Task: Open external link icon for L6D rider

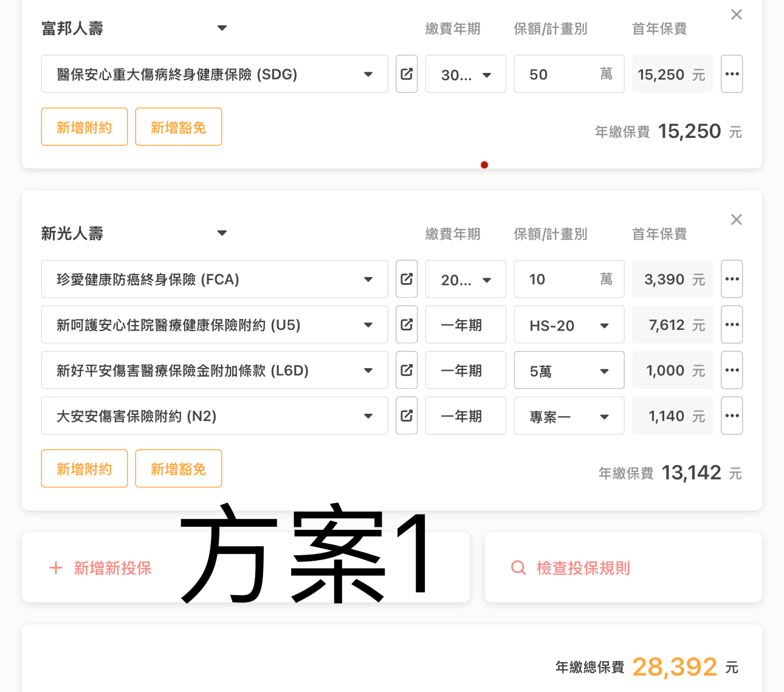Action: [407, 370]
